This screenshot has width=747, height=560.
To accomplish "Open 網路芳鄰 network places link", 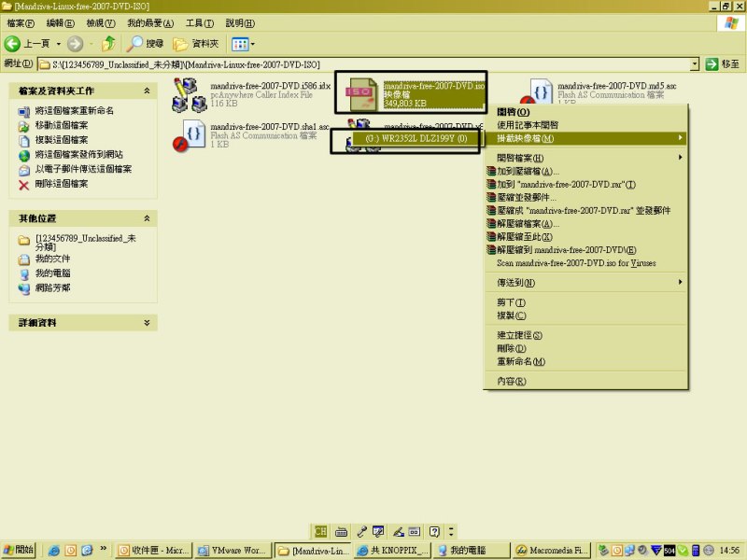I will (52, 287).
